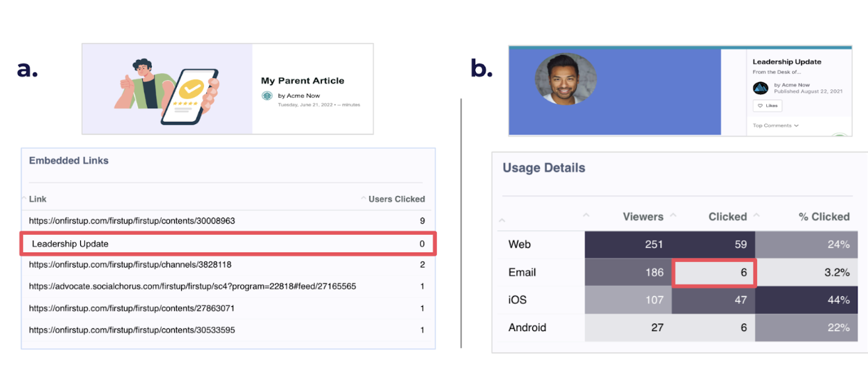This screenshot has height=389, width=868.
Task: Click the heart icon in Likes button
Action: click(760, 106)
